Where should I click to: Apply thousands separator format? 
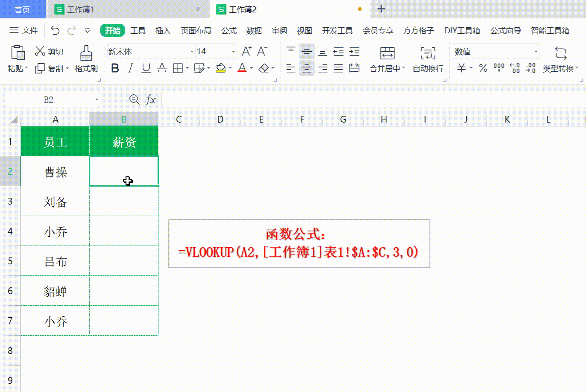tap(499, 68)
